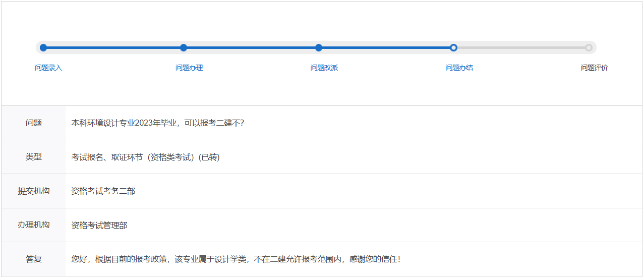Click the 提交机构 row header cell
This screenshot has height=277, width=644.
click(34, 191)
